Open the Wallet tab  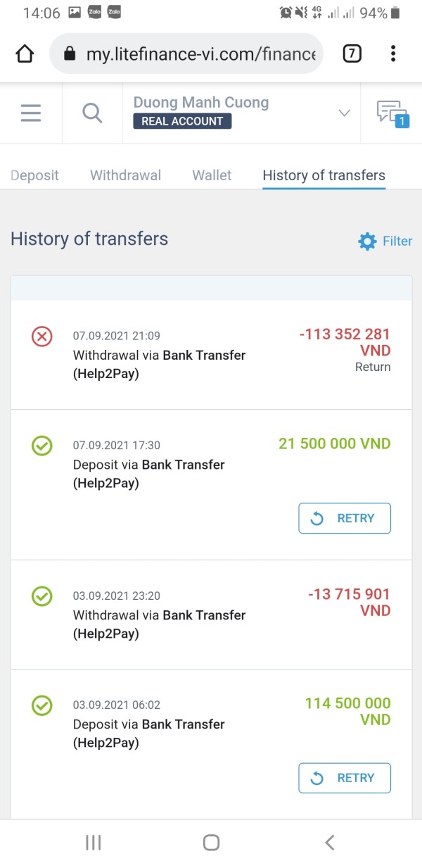tap(212, 175)
